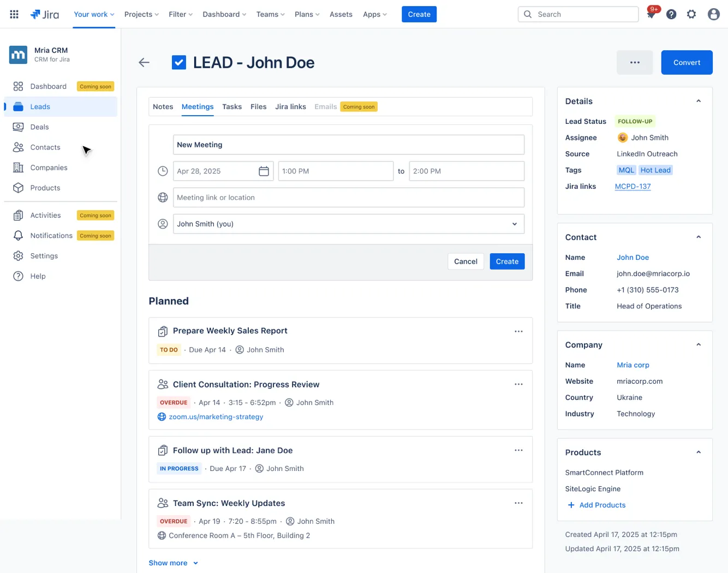
Task: Expand the Show more planned items
Action: tap(173, 563)
